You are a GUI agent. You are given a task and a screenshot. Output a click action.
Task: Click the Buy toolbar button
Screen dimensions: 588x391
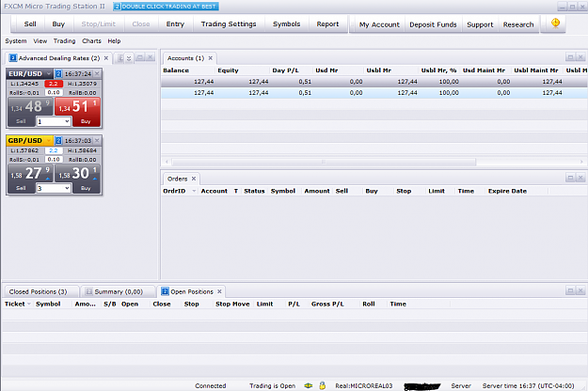(x=58, y=24)
